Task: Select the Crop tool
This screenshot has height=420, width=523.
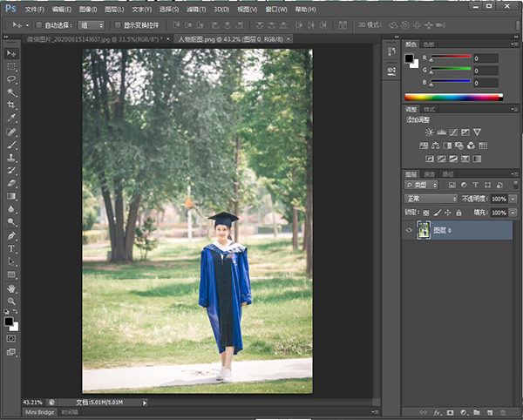Action: [11, 105]
